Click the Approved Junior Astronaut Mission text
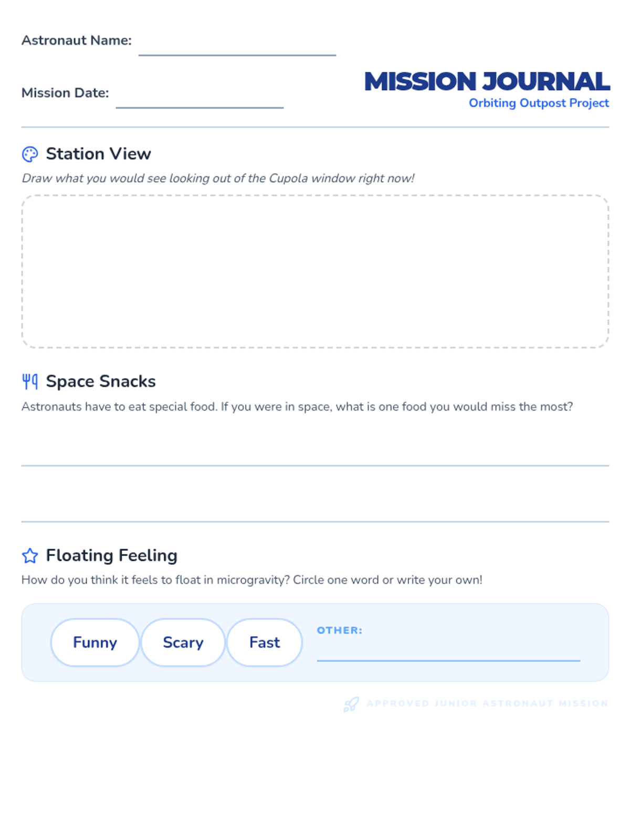The height and width of the screenshot is (840, 630). (487, 703)
